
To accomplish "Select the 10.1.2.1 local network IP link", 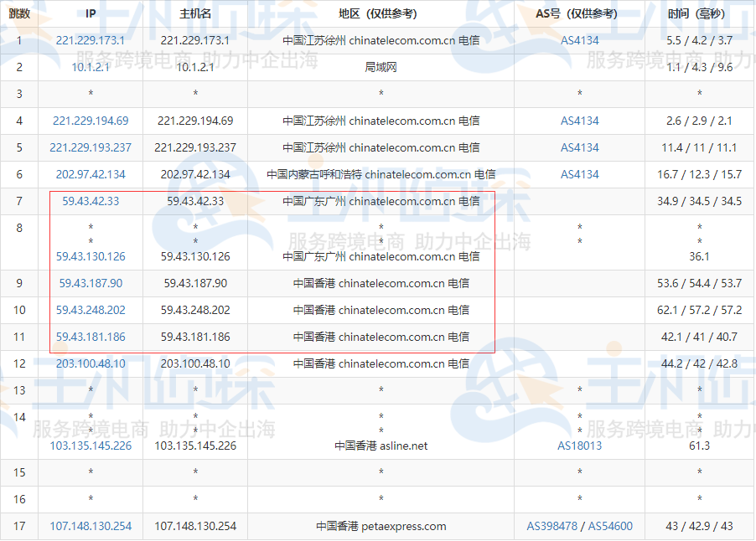I will tap(90, 66).
